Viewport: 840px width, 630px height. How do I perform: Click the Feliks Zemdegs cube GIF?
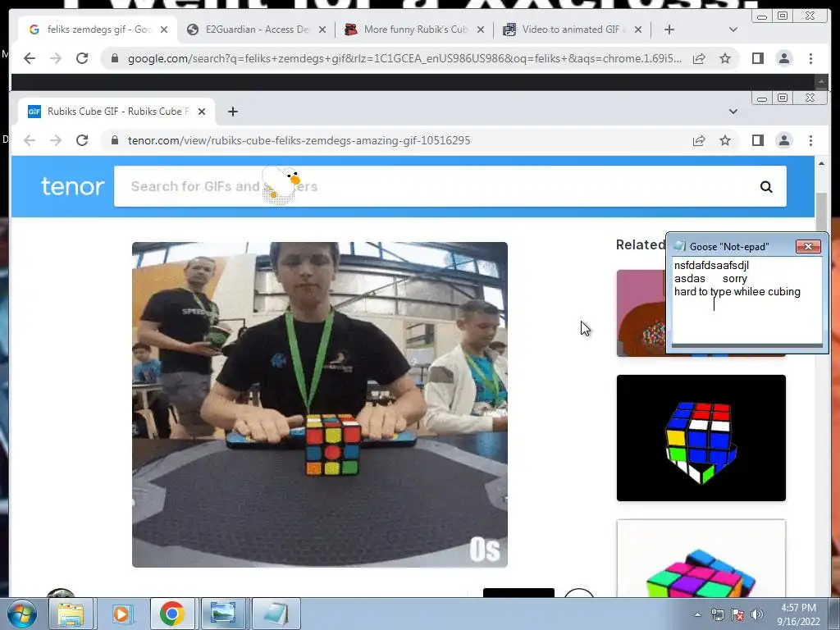(x=320, y=404)
